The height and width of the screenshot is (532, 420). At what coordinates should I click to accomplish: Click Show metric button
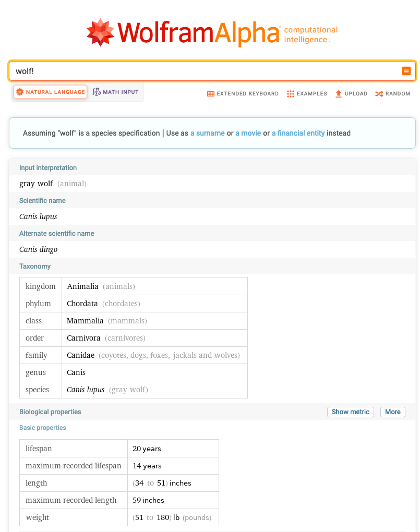click(350, 412)
